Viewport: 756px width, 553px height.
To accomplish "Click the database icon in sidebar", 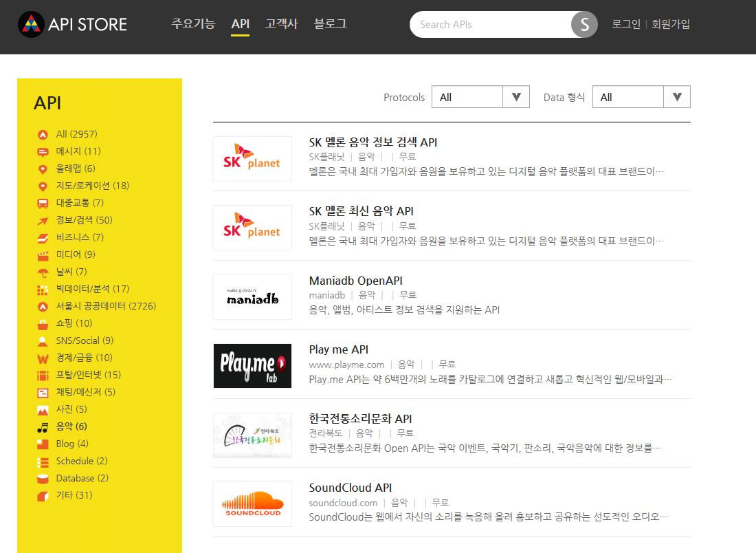I will point(43,478).
